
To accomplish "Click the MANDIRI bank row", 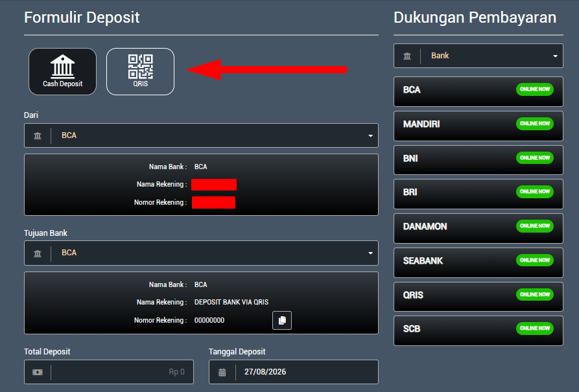I will click(x=479, y=126).
